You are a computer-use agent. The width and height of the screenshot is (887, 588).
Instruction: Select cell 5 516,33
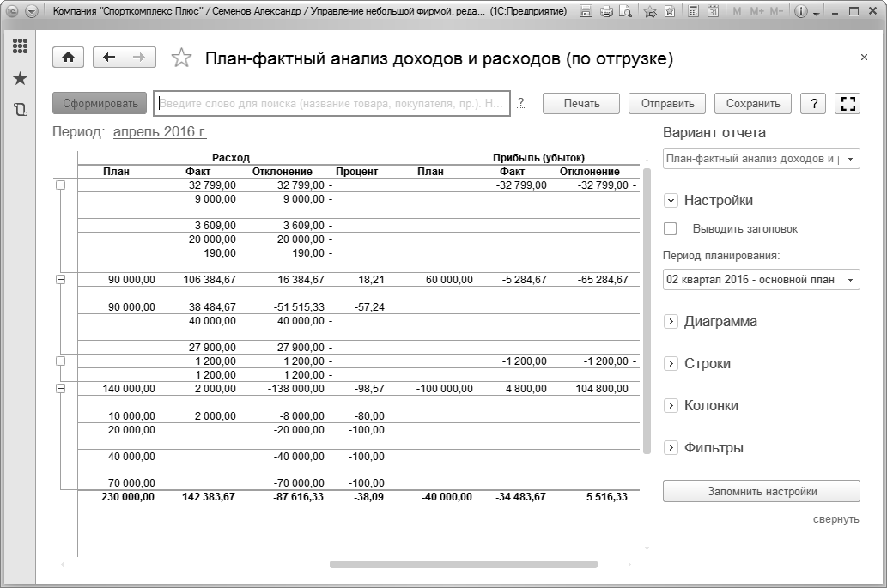(x=606, y=497)
